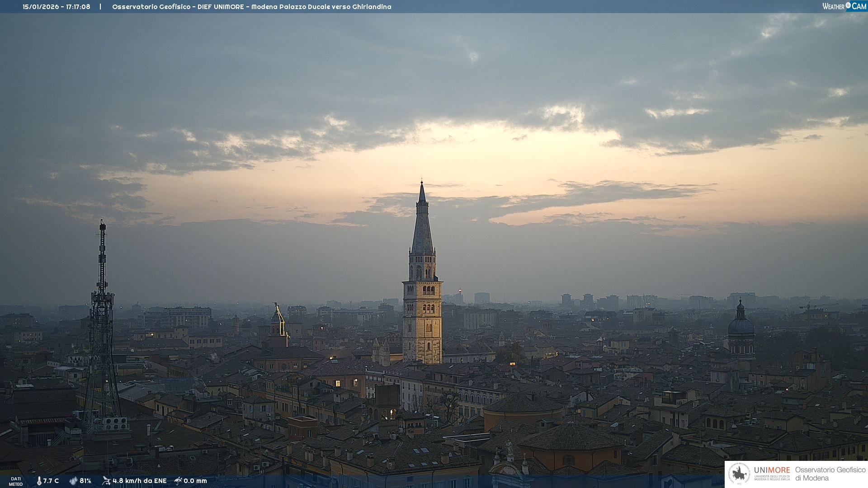Click the camera lens icon in WeatherCam logo
Screen dimensions: 868x488
(x=848, y=5)
